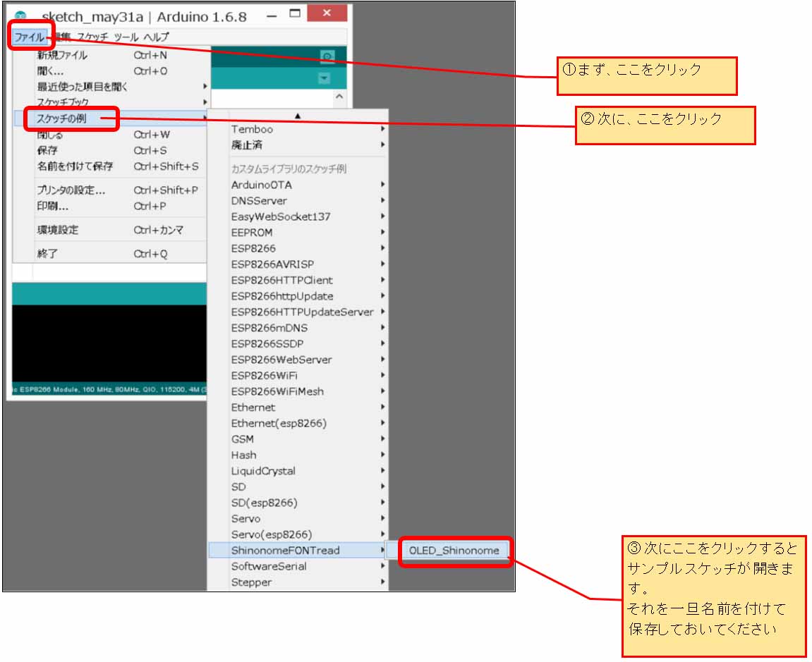This screenshot has width=812, height=662.
Task: Open the plain Servo examples entry
Action: (298, 519)
